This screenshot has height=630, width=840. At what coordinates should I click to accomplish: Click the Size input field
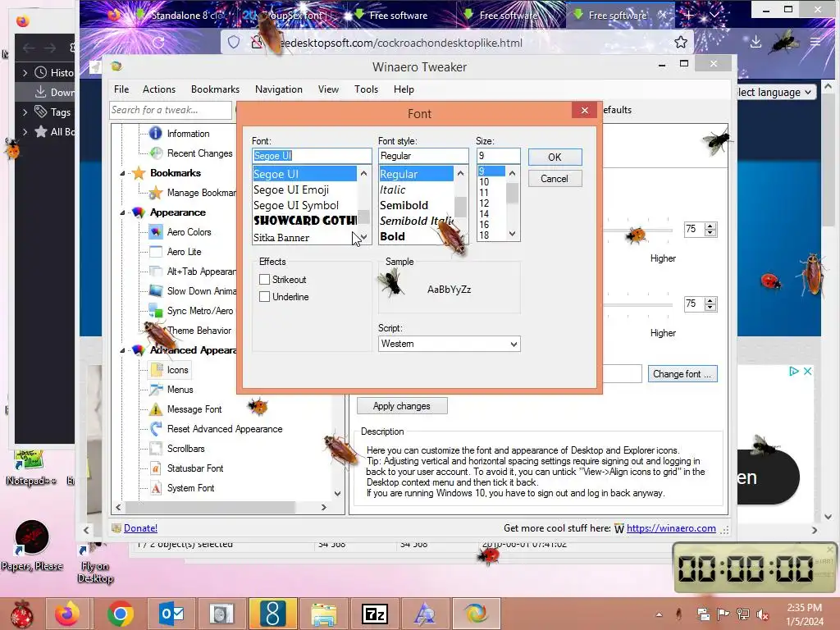(498, 156)
